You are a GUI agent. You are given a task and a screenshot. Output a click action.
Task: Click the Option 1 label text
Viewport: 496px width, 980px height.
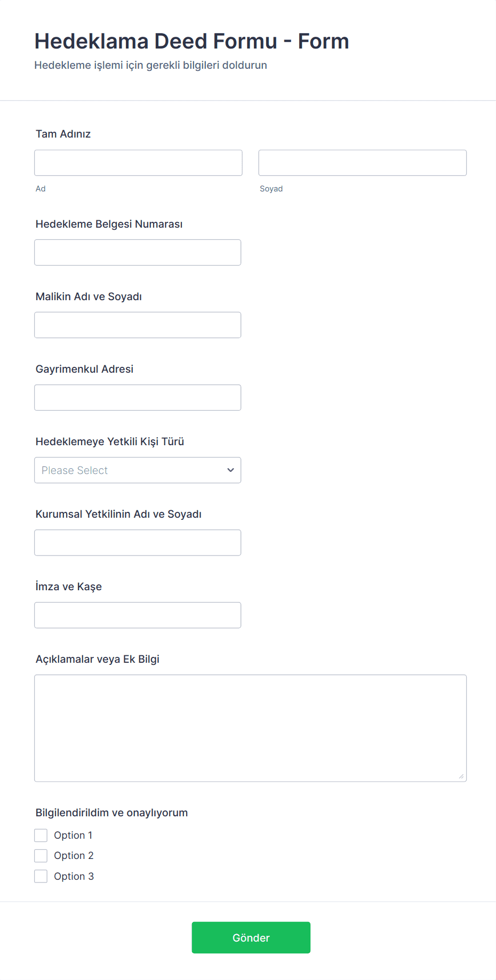click(x=73, y=835)
